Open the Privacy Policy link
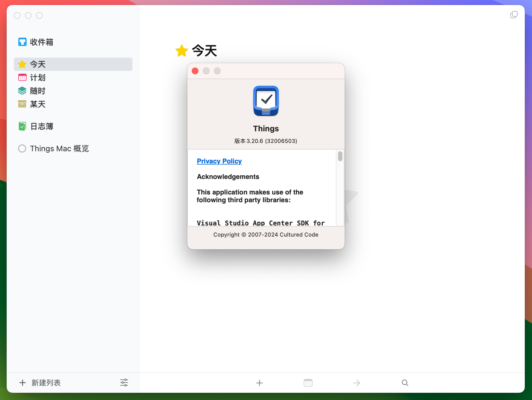The image size is (532, 400). [x=219, y=161]
